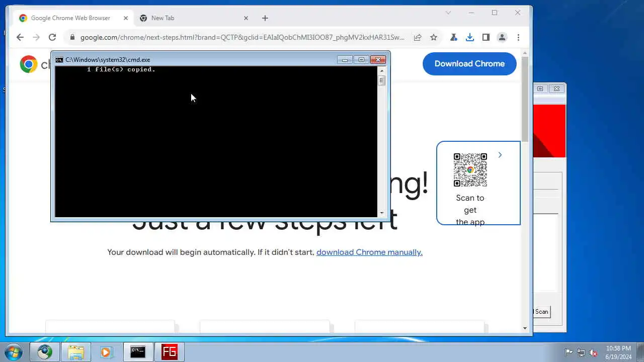The height and width of the screenshot is (362, 644).
Task: Maximize the cmd.exe window
Action: tap(361, 60)
